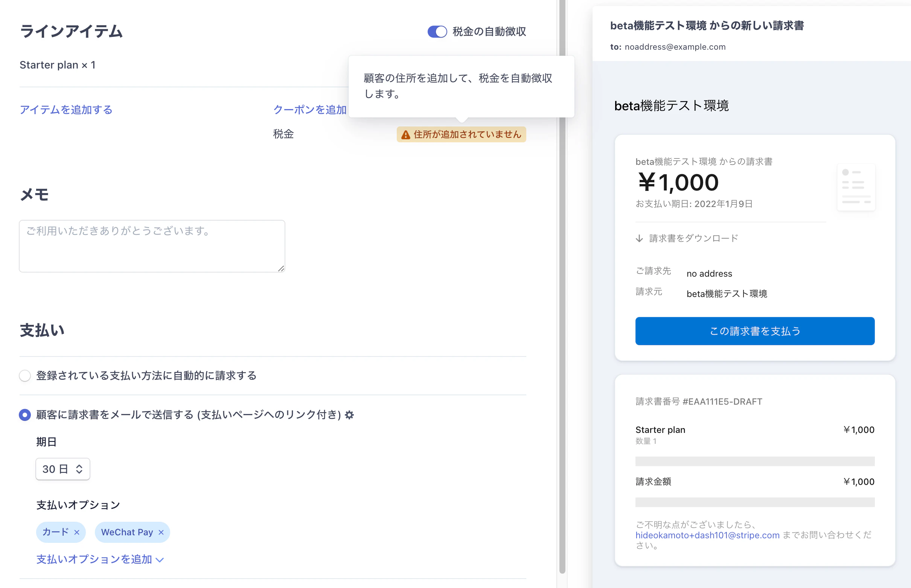
Task: Click the 住所が追加されていません warning badge
Action: pyautogui.click(x=461, y=134)
